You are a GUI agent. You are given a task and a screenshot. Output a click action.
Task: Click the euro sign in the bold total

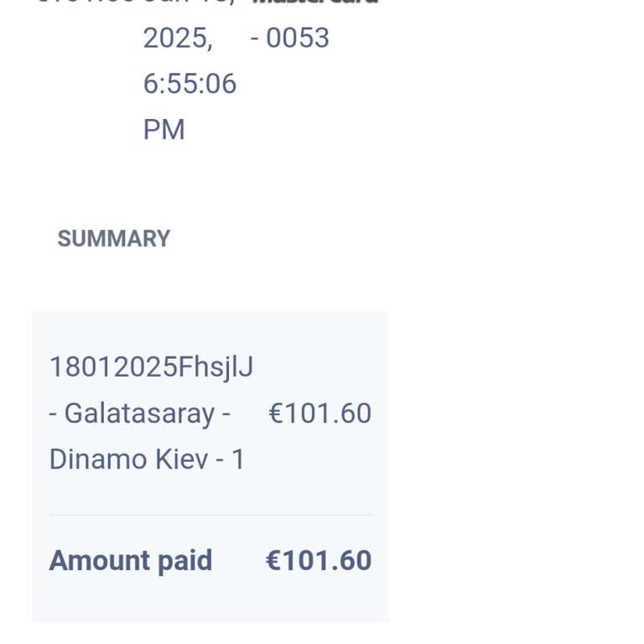273,560
